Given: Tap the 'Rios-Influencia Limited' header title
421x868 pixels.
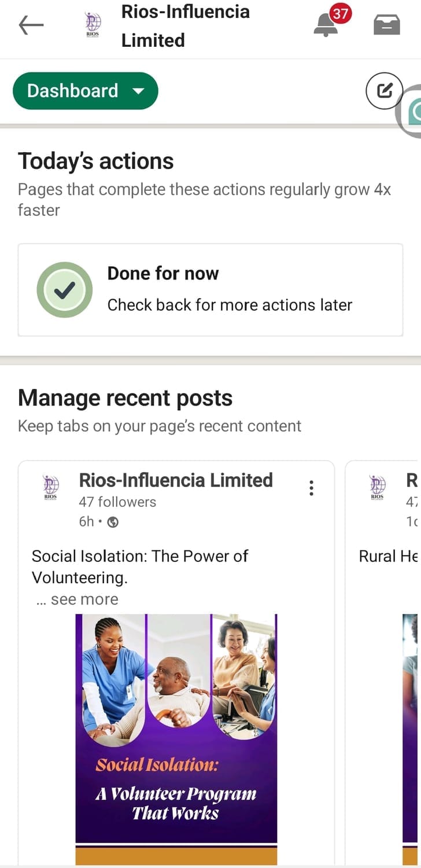Looking at the screenshot, I should (185, 25).
